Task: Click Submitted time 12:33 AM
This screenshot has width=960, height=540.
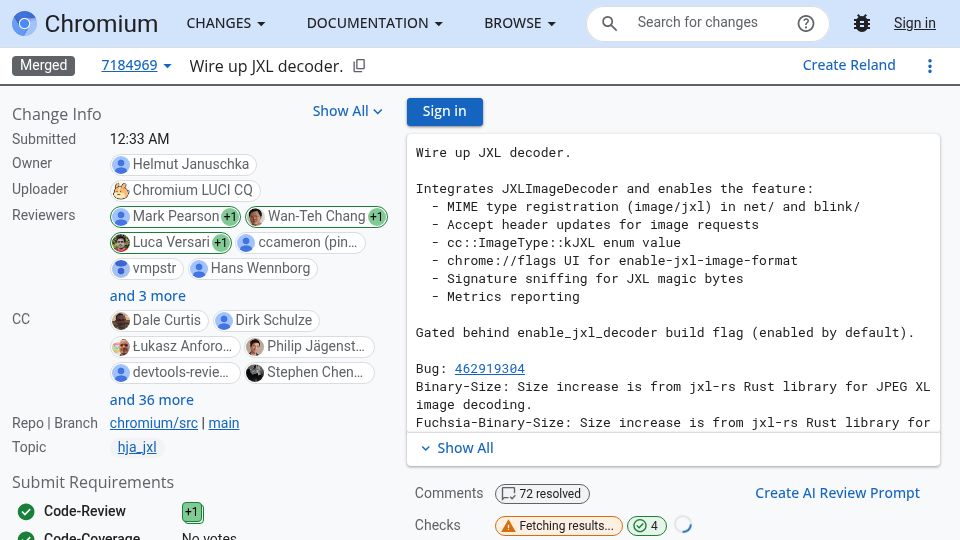Action: point(140,139)
